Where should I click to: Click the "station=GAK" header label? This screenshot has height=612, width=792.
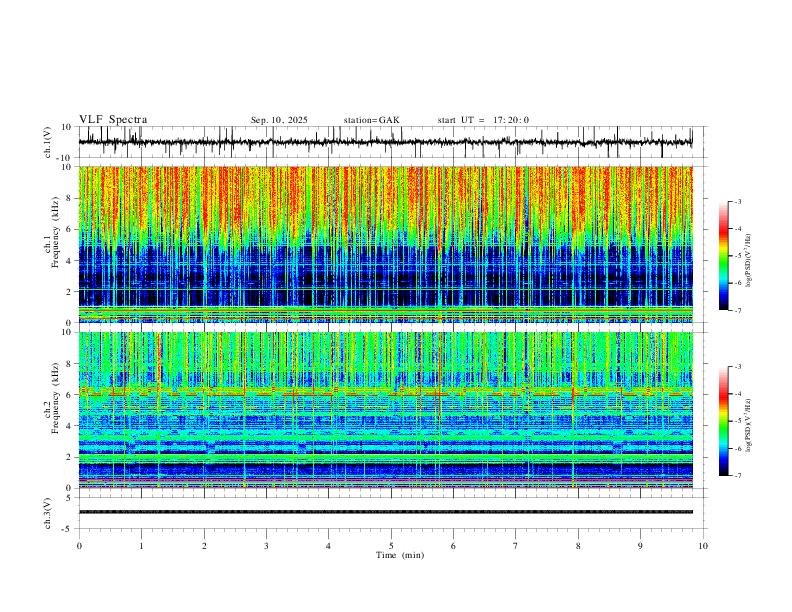pos(371,120)
